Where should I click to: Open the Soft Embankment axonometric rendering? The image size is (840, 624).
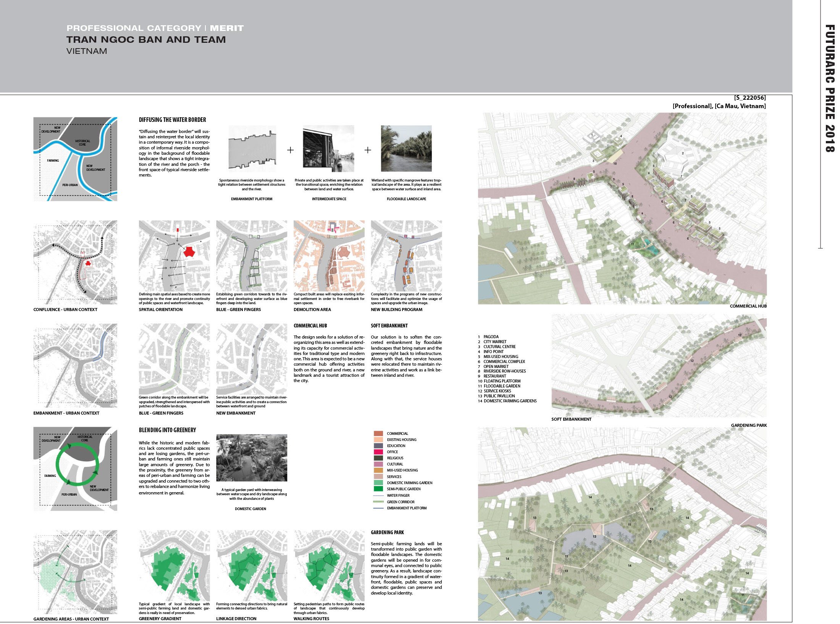click(659, 365)
